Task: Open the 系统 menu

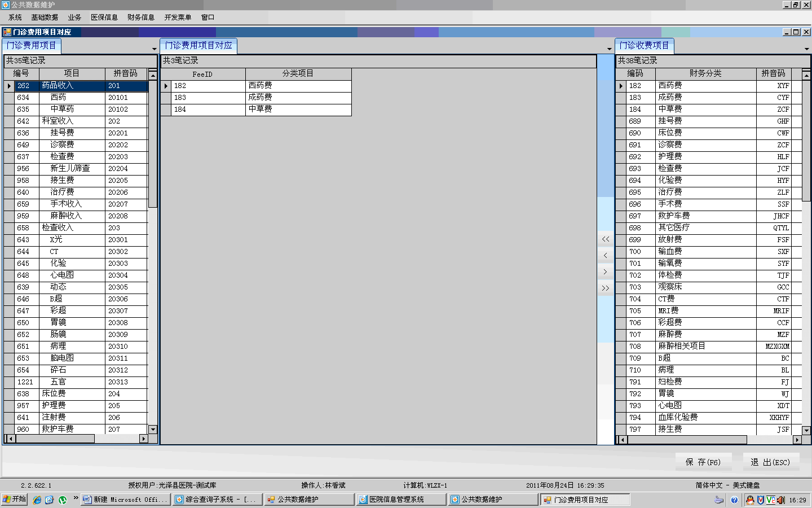Action: pyautogui.click(x=15, y=17)
